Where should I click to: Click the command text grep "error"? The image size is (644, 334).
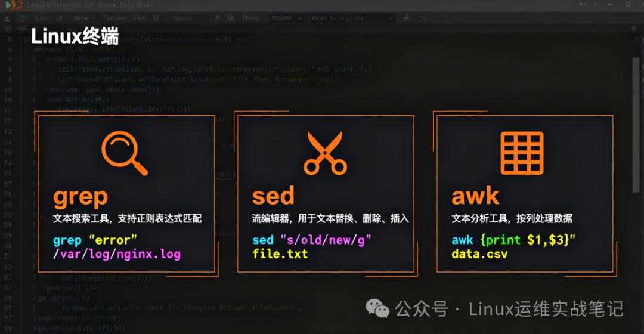[95, 240]
